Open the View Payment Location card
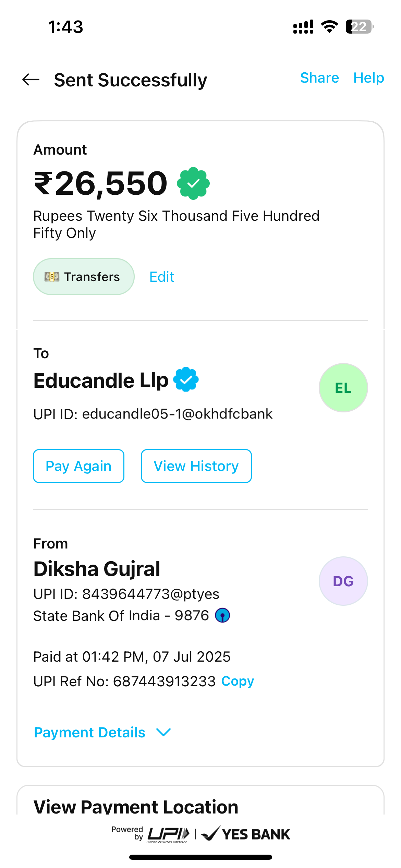This screenshot has height=868, width=401. (136, 806)
